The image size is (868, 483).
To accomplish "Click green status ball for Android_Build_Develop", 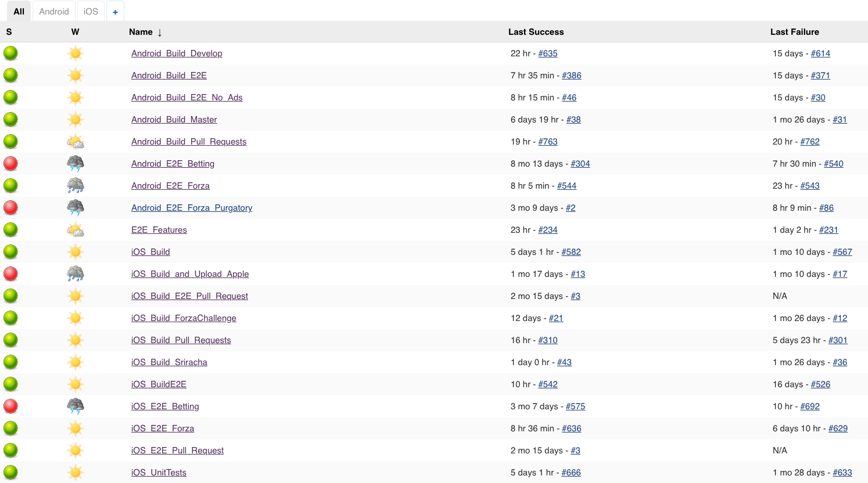I will click(x=10, y=53).
